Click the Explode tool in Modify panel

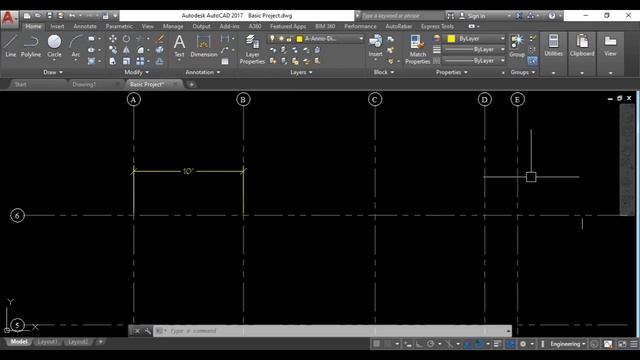(160, 50)
